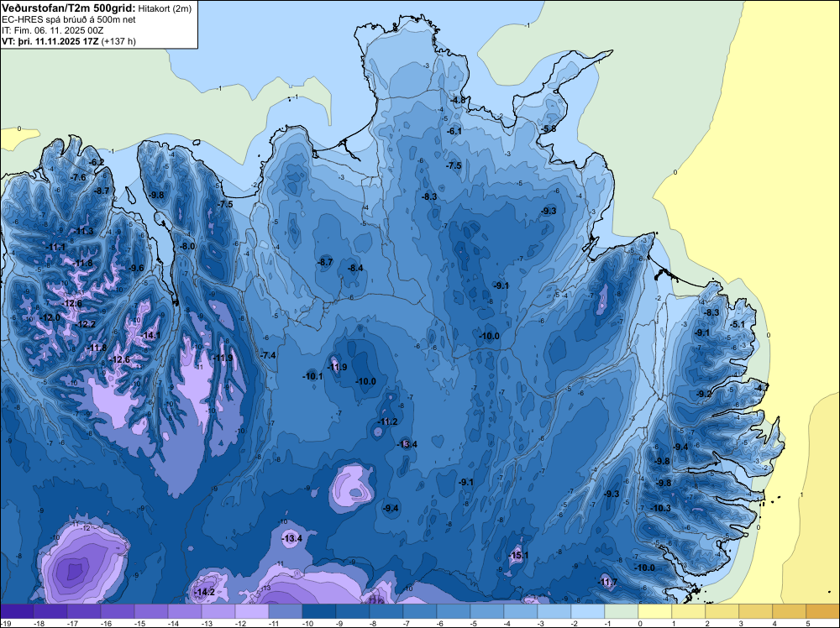Click the -12.0 temperature value
This screenshot has height=628, width=840.
click(x=50, y=317)
